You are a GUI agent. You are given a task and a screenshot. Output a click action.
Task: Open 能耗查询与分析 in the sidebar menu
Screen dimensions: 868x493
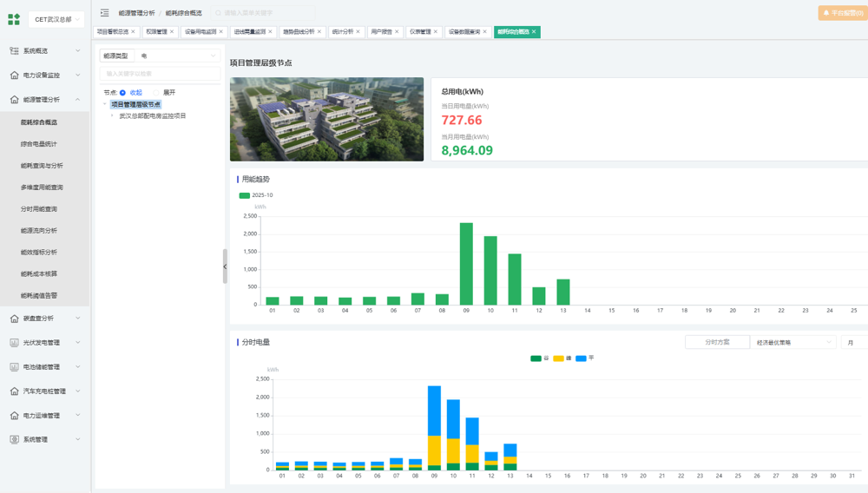(42, 166)
